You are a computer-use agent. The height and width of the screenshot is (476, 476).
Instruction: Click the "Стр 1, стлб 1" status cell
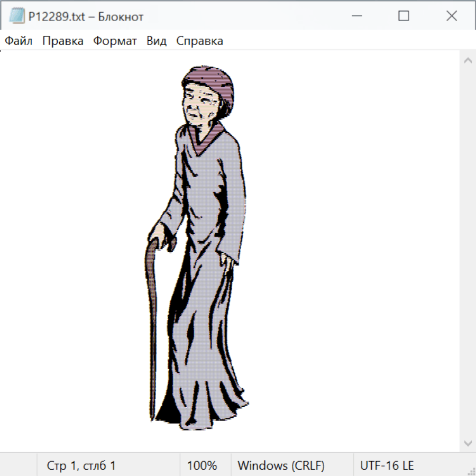pos(81,466)
